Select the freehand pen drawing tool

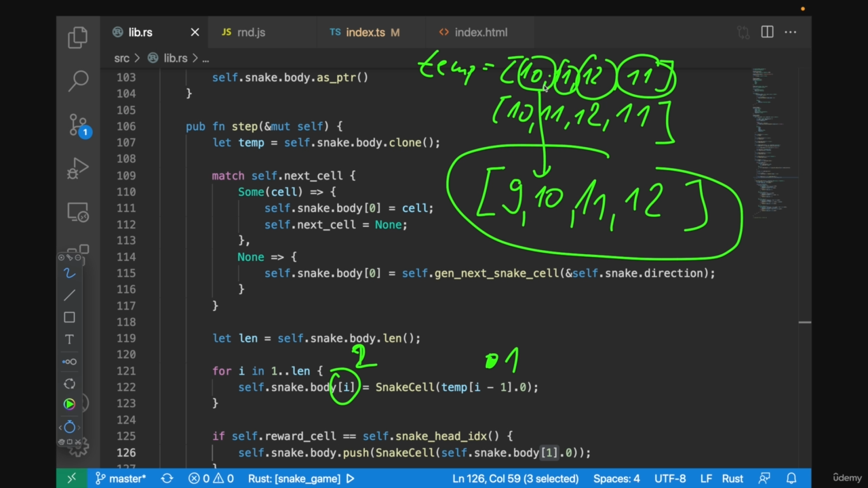(x=69, y=273)
